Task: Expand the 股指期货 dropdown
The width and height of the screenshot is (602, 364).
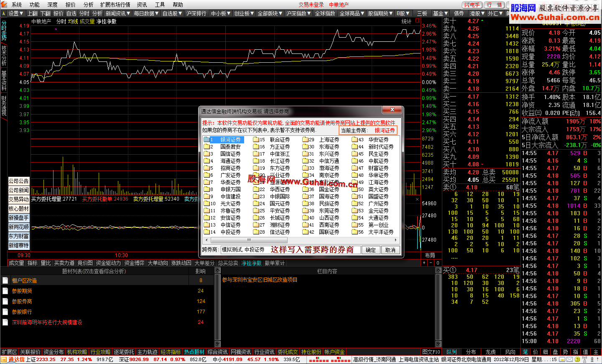Action: 380,13
